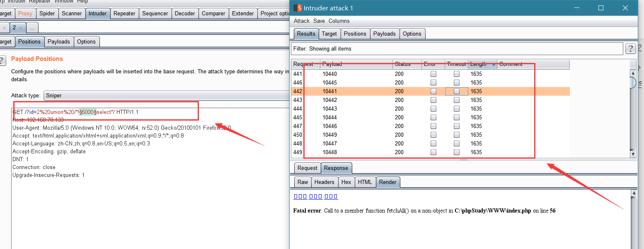644x249 pixels.
Task: Open the Sequencer tab
Action: 155,13
